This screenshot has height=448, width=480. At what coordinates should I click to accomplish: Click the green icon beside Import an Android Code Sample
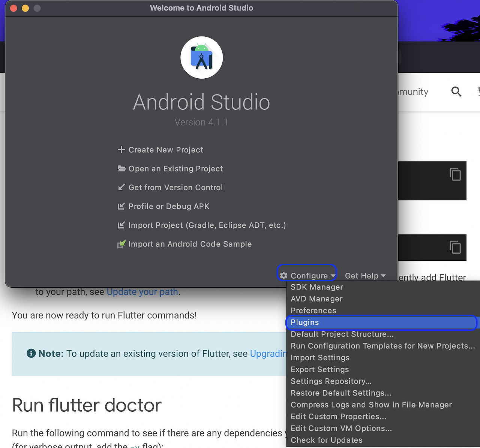coord(121,244)
